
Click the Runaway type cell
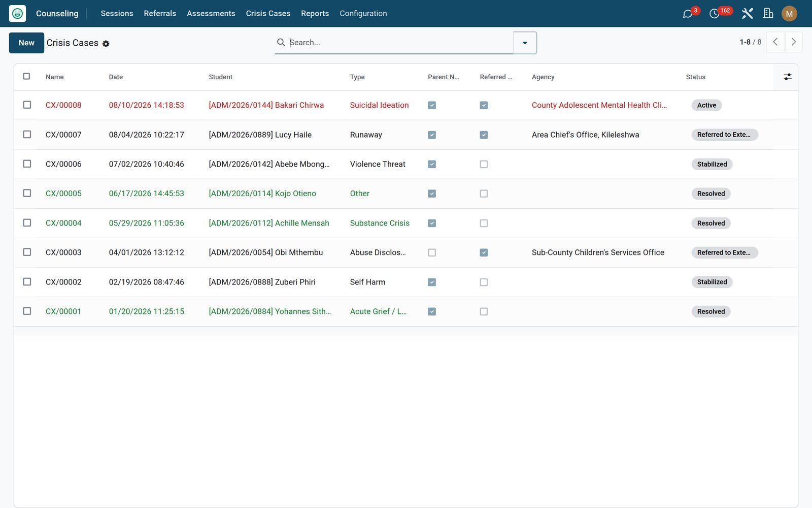(366, 135)
